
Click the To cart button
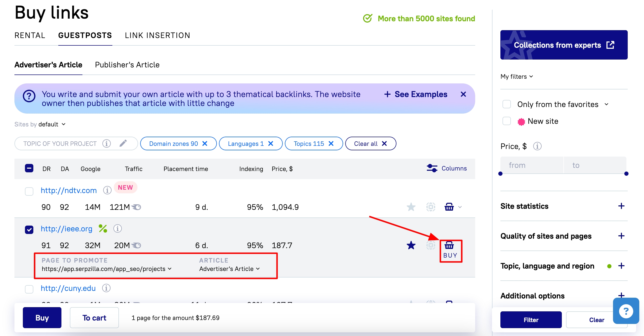point(94,318)
